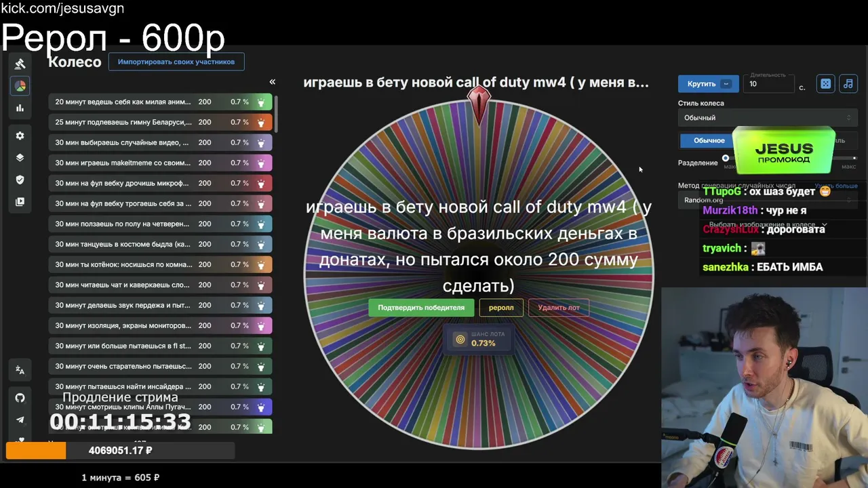Click lightbulb icon on '30 минут пытаешься найти инсайдера' row

(261, 387)
